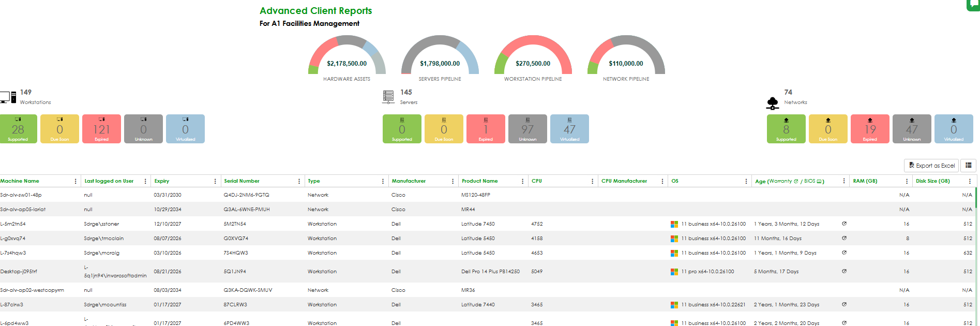Click warranty icon in Desktop-j095trf row
The height and width of the screenshot is (326, 980).
click(x=844, y=271)
